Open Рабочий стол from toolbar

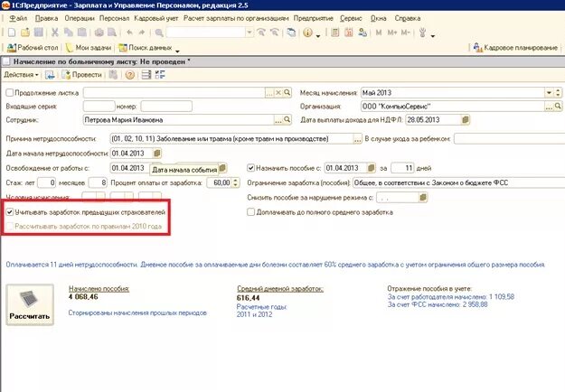pyautogui.click(x=33, y=48)
